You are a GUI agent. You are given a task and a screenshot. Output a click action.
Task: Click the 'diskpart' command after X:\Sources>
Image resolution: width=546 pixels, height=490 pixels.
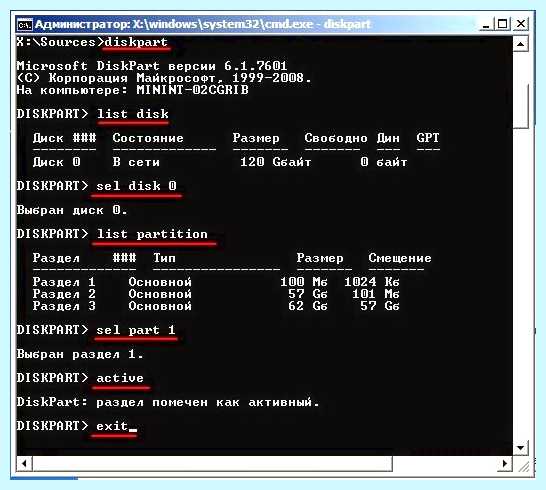136,42
